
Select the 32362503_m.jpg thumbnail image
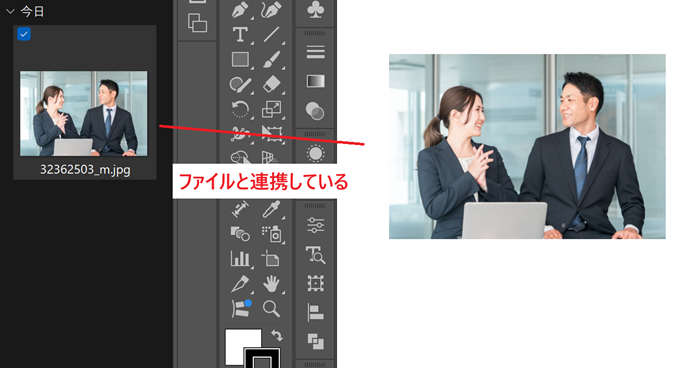pyautogui.click(x=84, y=113)
